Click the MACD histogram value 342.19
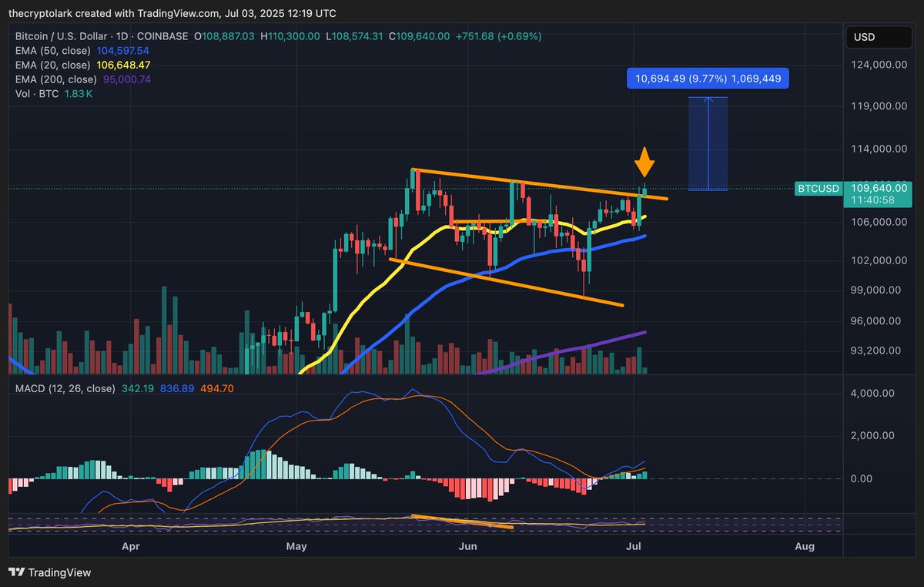924x587 pixels. 139,388
